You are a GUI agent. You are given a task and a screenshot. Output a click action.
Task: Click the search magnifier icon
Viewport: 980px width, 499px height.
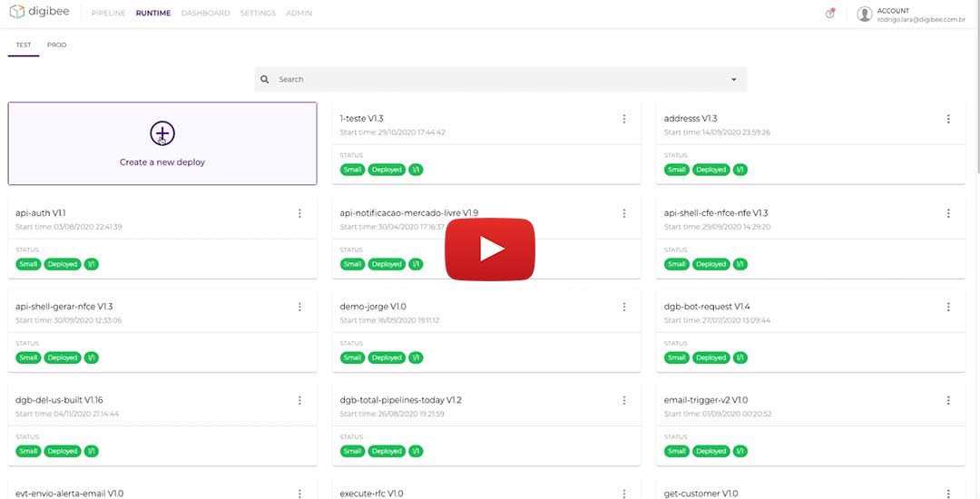tap(265, 79)
